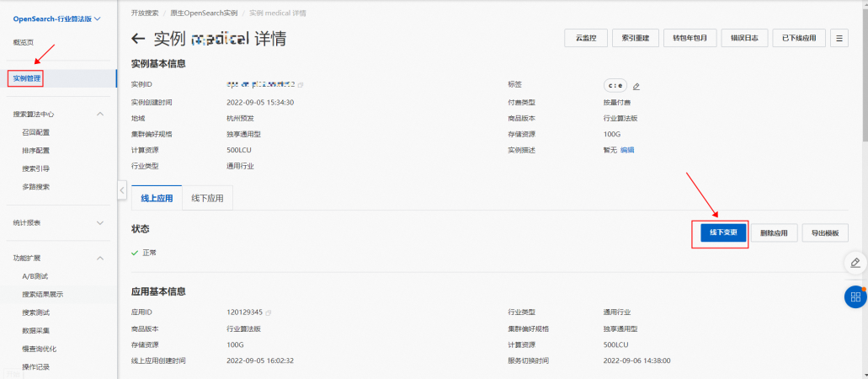Open A/B测试 in the sidebar
The image size is (868, 379).
click(35, 276)
